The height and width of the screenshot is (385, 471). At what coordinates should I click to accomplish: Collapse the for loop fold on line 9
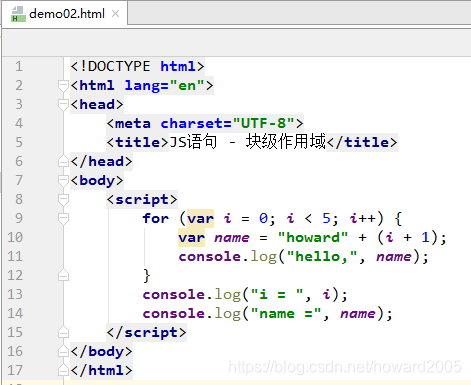[63, 218]
